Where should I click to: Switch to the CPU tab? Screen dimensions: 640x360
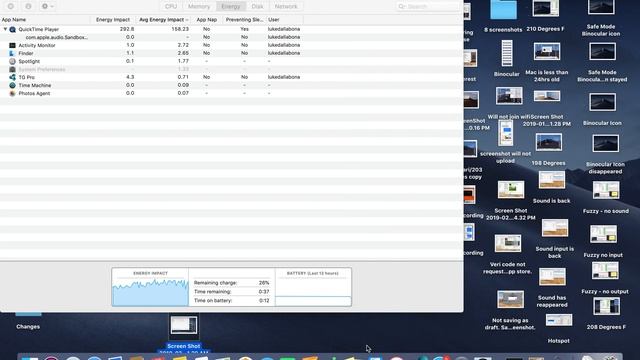coord(171,7)
